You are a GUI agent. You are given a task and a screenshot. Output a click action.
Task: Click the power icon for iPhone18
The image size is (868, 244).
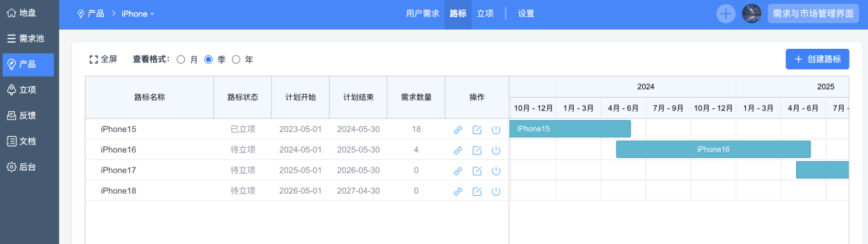(496, 191)
